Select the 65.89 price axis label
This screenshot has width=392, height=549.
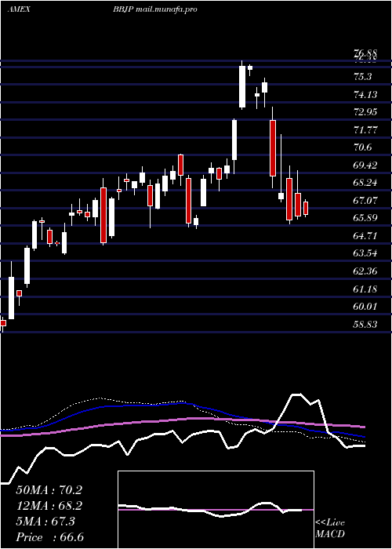tap(365, 218)
